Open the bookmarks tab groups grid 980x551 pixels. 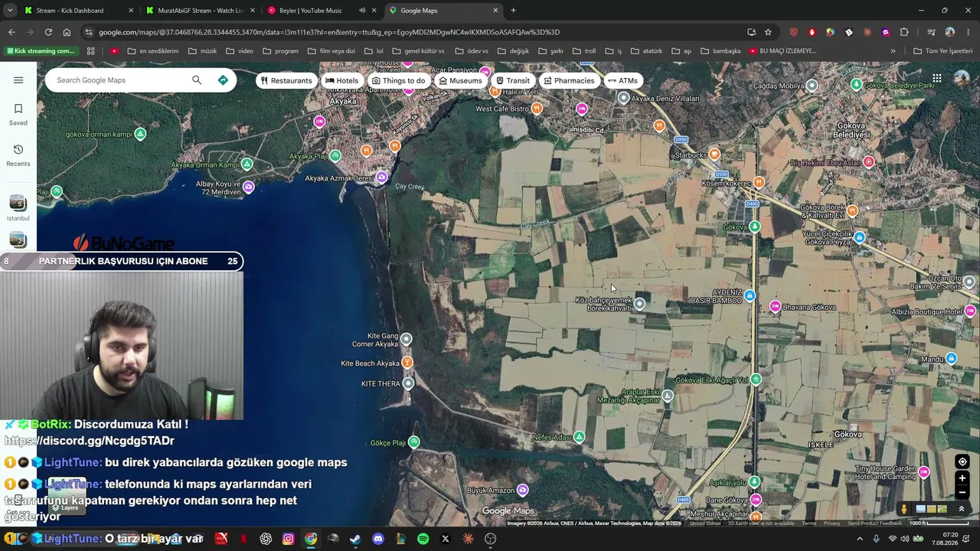90,51
